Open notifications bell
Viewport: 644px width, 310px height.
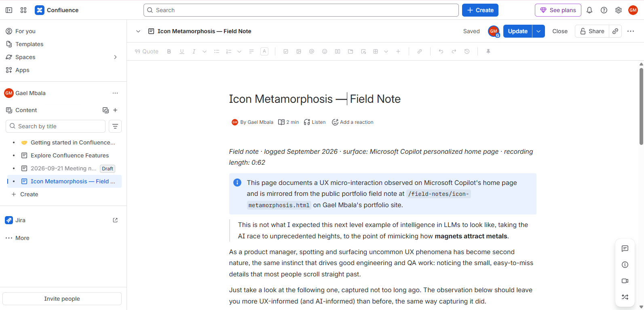point(589,10)
